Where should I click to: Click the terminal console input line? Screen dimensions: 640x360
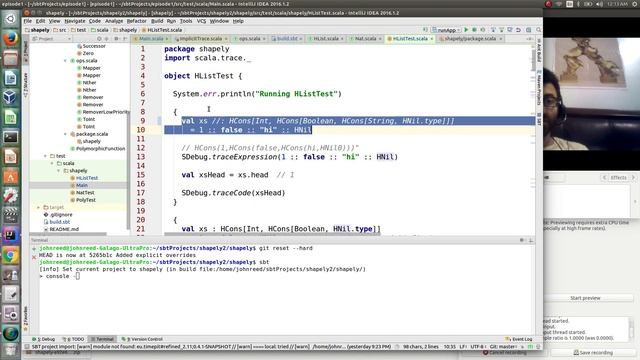[60, 276]
